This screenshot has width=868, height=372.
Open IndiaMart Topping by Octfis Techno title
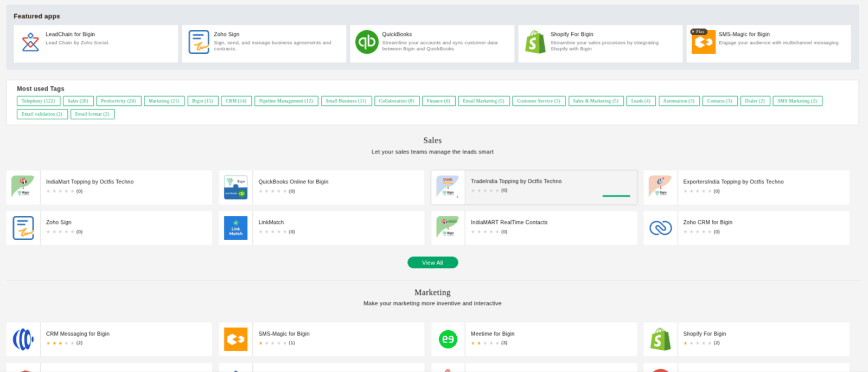coord(90,182)
